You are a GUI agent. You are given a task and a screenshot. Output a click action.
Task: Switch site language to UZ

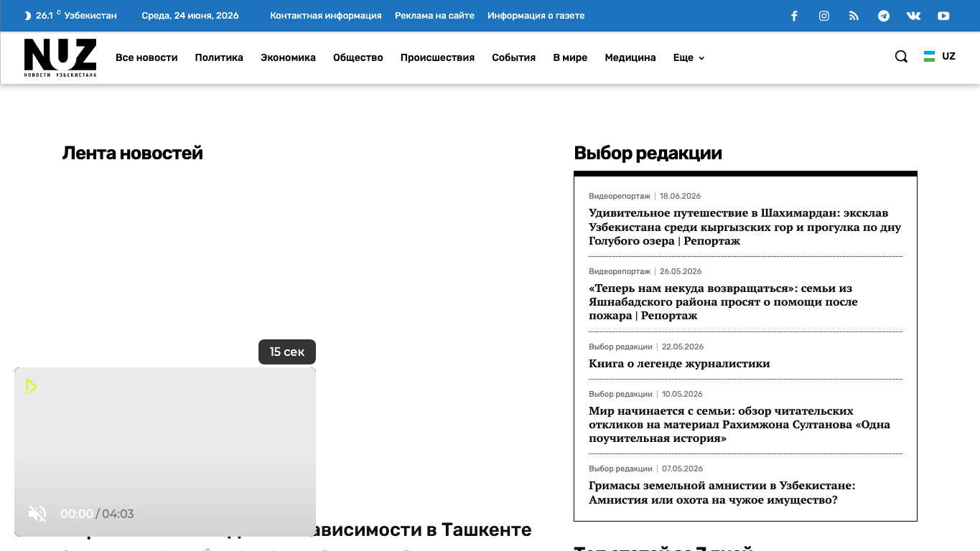click(940, 56)
